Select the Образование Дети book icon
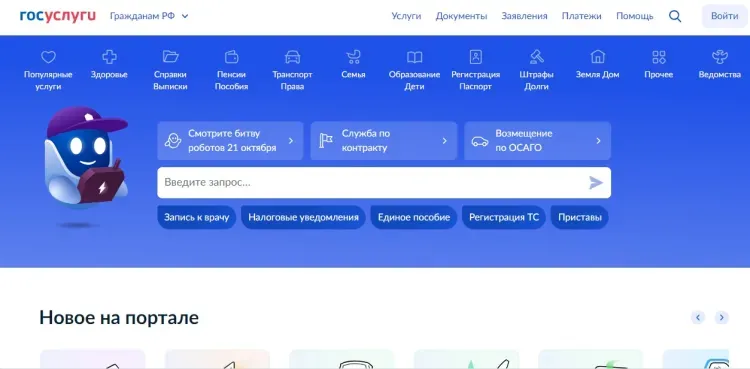 [x=414, y=57]
